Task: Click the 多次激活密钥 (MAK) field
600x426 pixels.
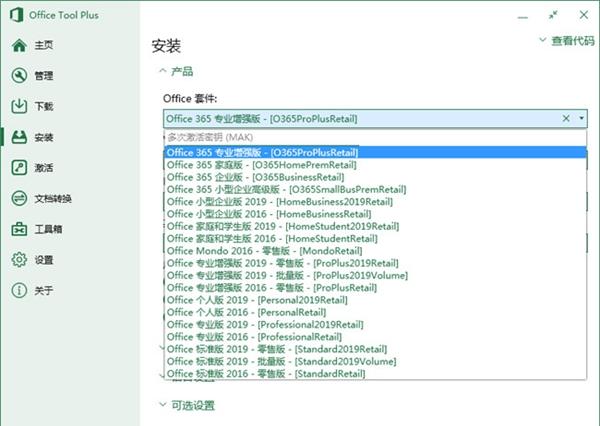Action: pyautogui.click(x=375, y=137)
